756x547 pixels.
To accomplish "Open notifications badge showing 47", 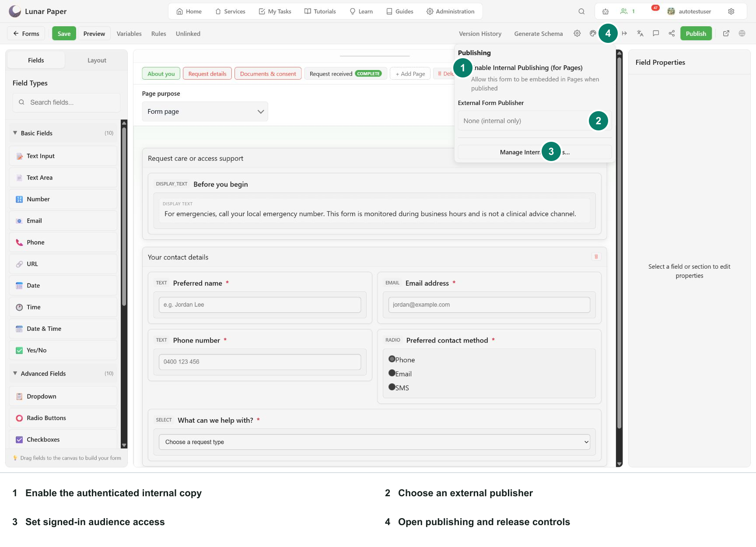I will click(655, 8).
